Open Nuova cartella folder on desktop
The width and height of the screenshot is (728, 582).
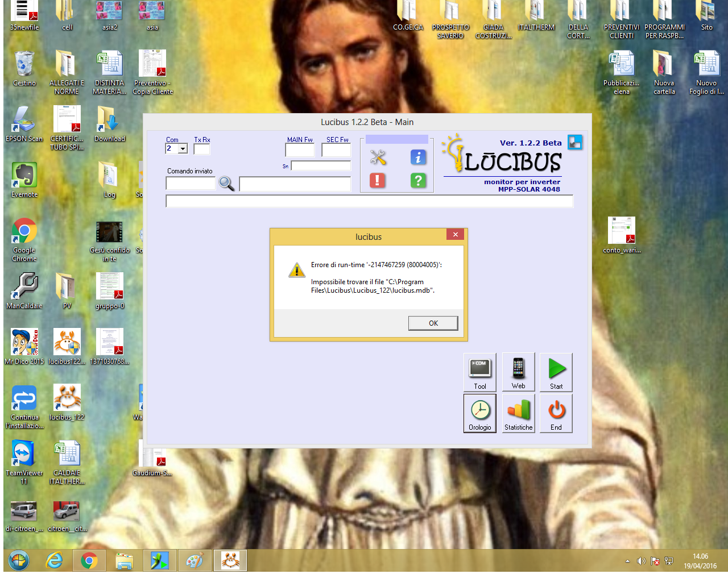(x=664, y=73)
